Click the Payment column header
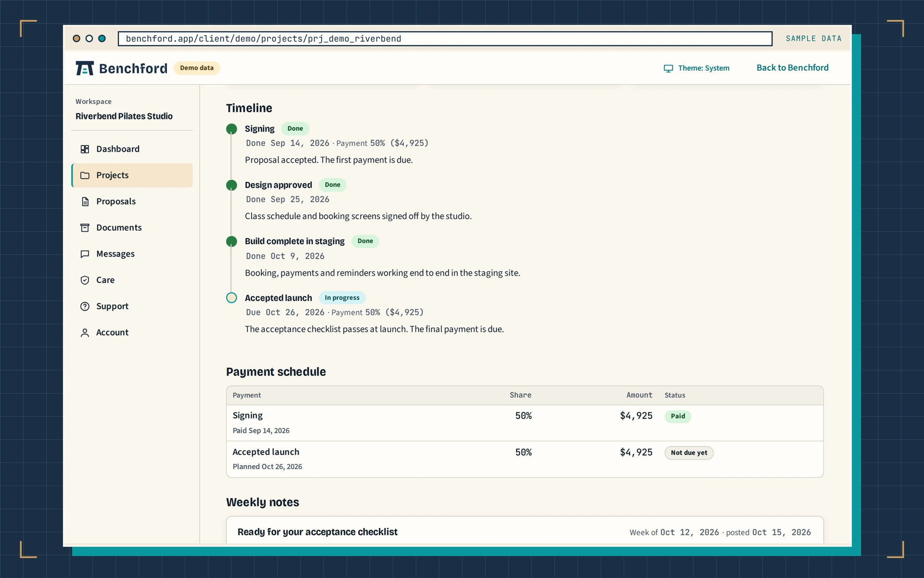Screen dimensions: 924x578 click(246, 395)
